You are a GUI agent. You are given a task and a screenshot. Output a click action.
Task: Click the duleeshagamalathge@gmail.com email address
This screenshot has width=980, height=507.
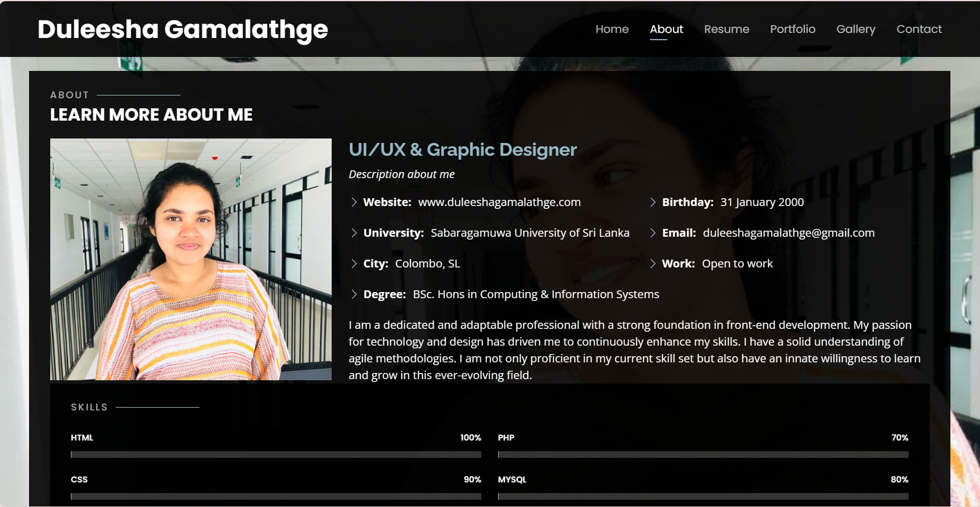(x=788, y=233)
